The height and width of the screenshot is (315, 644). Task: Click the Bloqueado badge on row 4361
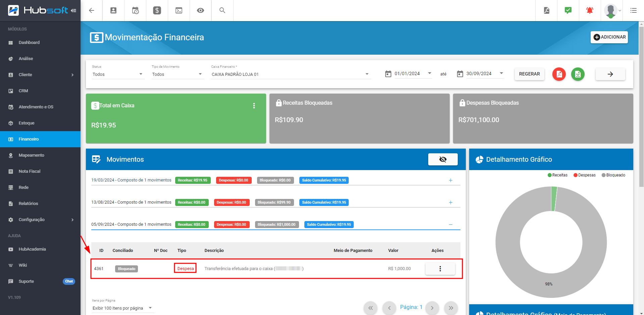[127, 269]
